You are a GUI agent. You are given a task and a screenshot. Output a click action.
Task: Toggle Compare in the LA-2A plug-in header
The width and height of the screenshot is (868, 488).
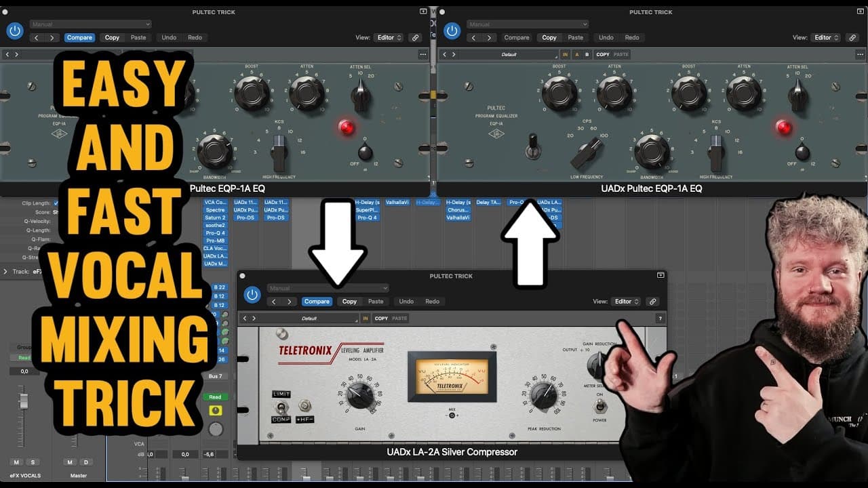point(317,302)
